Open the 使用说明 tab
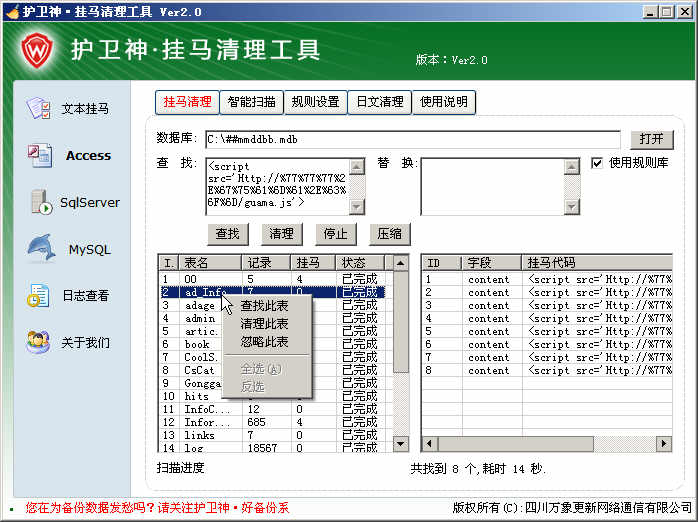This screenshot has height=522, width=698. [444, 102]
